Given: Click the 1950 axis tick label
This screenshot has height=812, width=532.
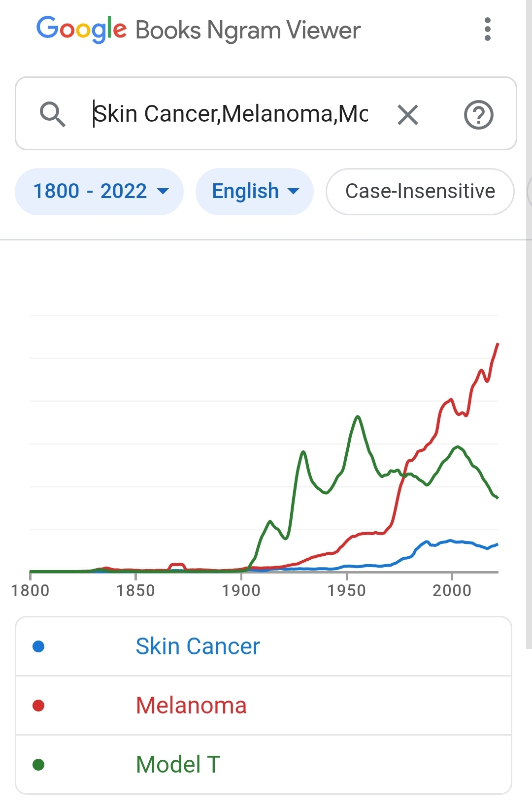Looking at the screenshot, I should (346, 590).
